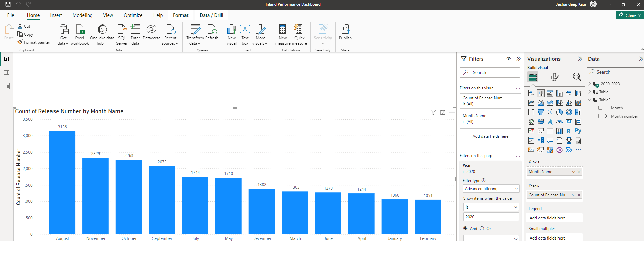Check the Month number field checkbox

(600, 116)
